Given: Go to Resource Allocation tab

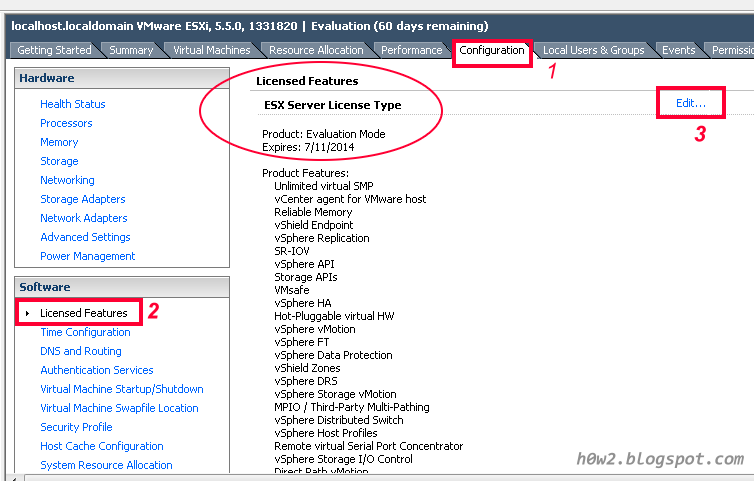Looking at the screenshot, I should point(316,50).
